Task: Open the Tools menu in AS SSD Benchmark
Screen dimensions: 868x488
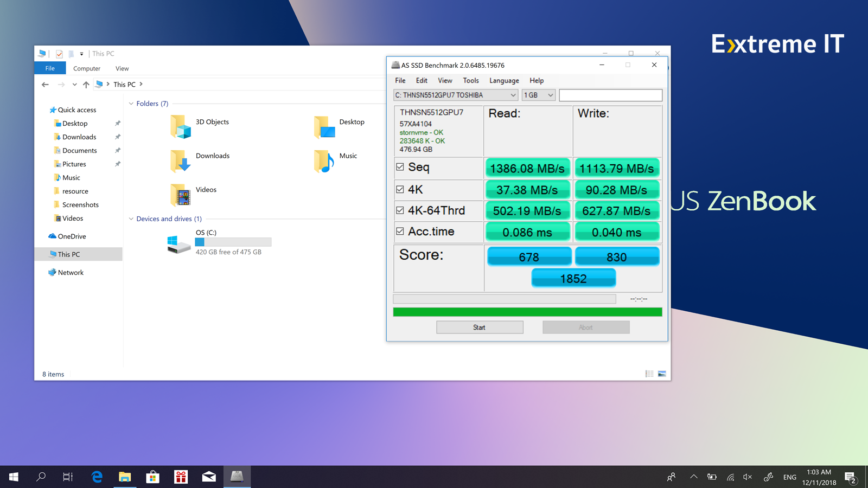Action: 471,80
